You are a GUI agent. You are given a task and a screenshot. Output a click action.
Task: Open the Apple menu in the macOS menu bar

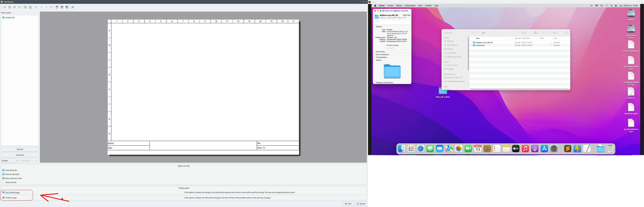(375, 5)
